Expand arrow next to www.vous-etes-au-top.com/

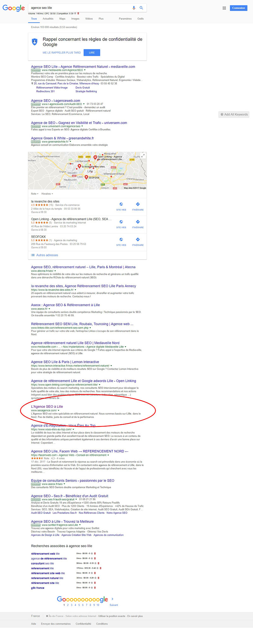[73, 429]
